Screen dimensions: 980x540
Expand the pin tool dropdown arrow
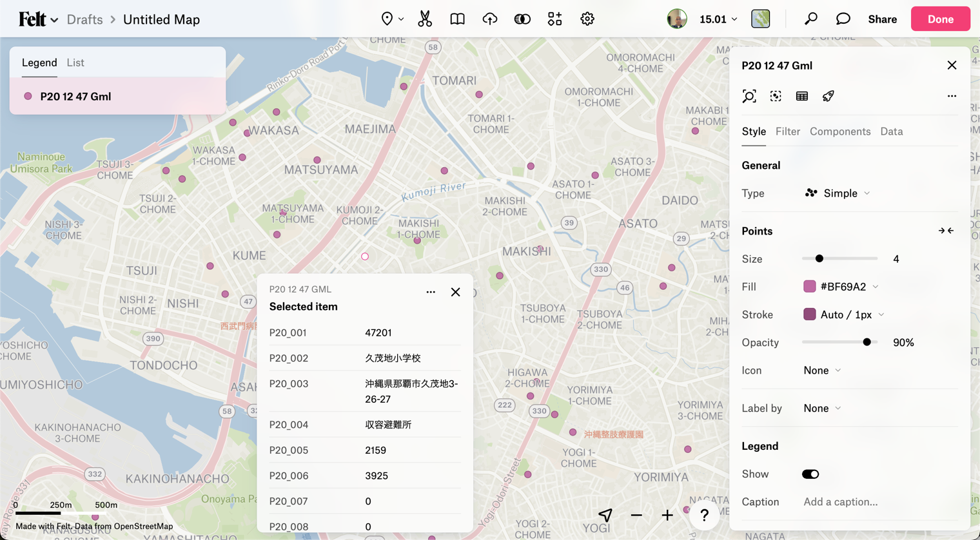click(401, 19)
